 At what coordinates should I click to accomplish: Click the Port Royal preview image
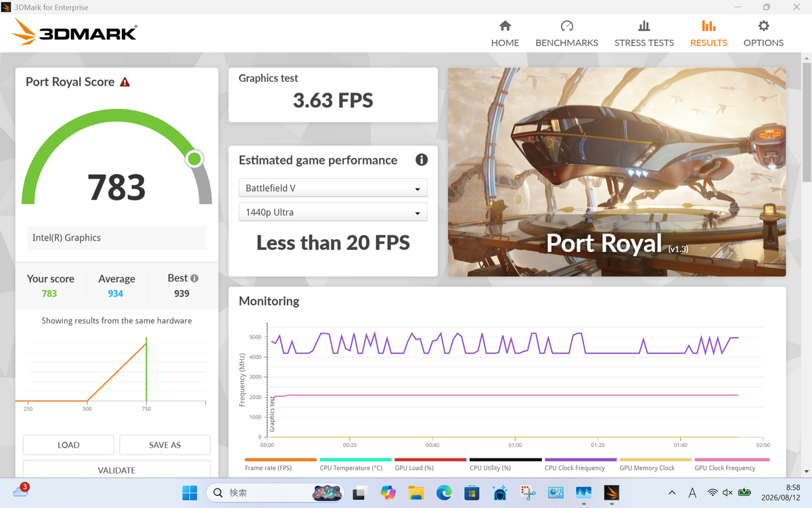(616, 171)
